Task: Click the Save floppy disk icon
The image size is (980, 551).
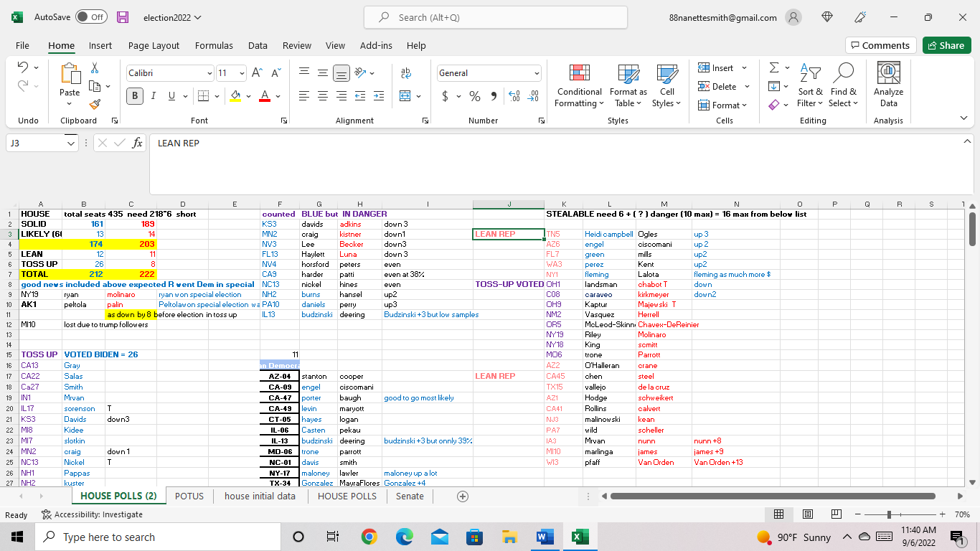Action: 123,17
